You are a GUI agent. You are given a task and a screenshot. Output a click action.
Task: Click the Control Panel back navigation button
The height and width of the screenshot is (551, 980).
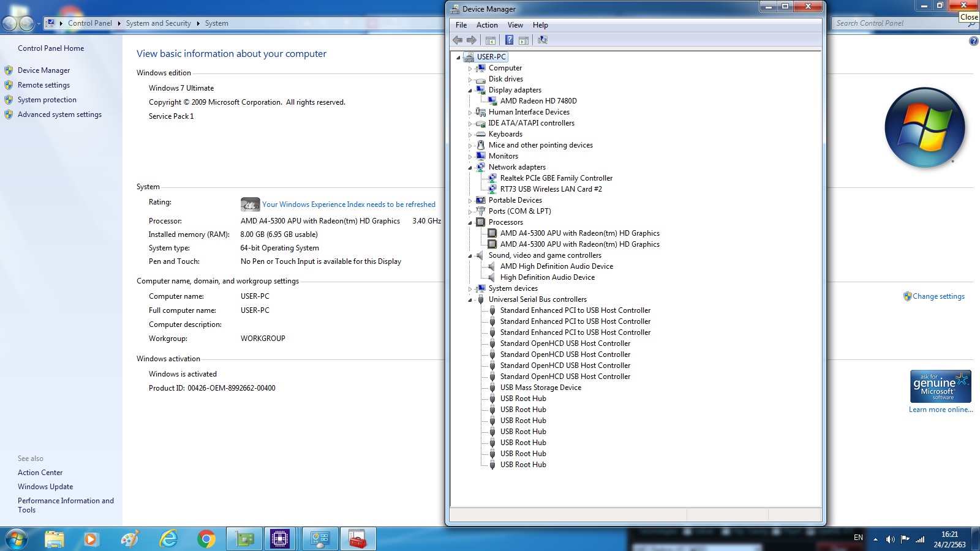click(10, 23)
